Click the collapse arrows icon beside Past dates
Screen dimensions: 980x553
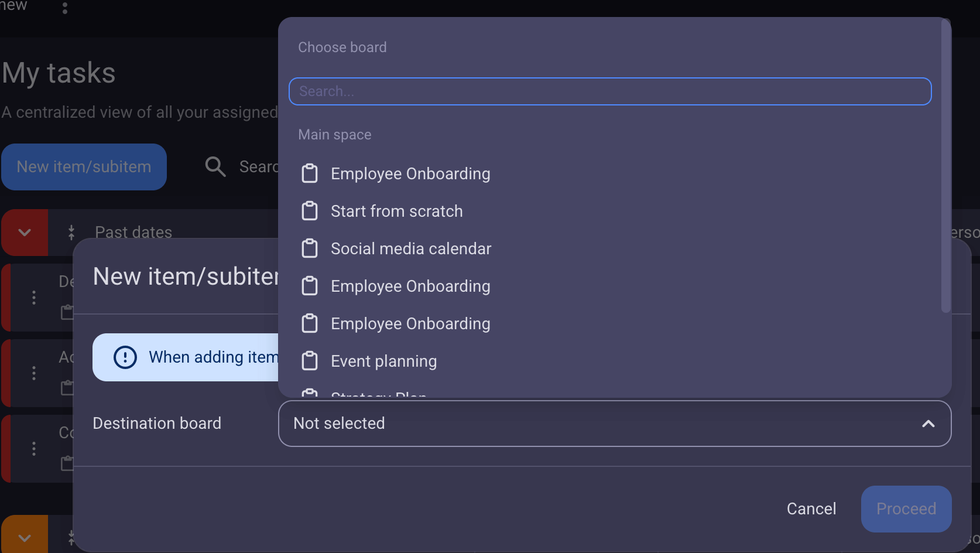[x=71, y=233]
